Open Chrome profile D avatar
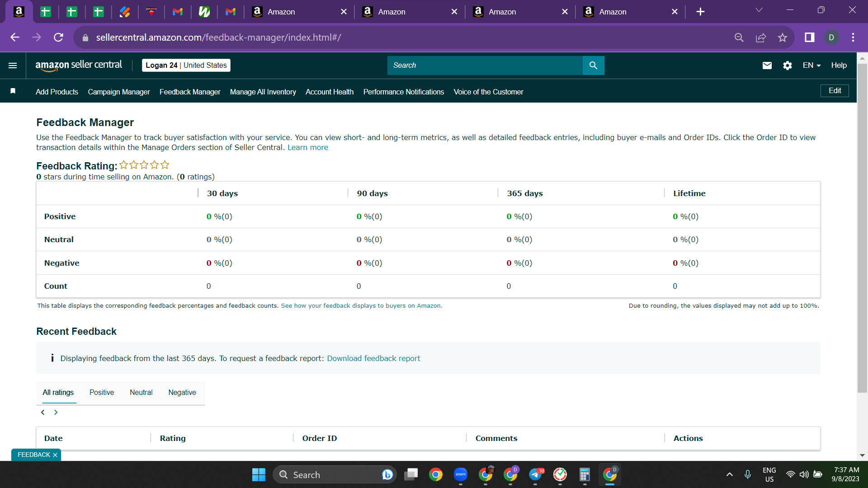This screenshot has height=488, width=868. click(x=831, y=38)
